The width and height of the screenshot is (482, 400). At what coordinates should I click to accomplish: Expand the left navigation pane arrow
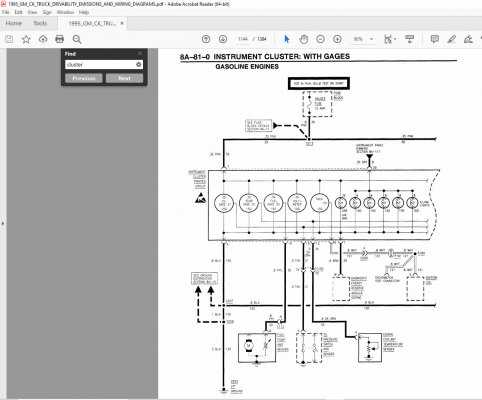point(3,223)
